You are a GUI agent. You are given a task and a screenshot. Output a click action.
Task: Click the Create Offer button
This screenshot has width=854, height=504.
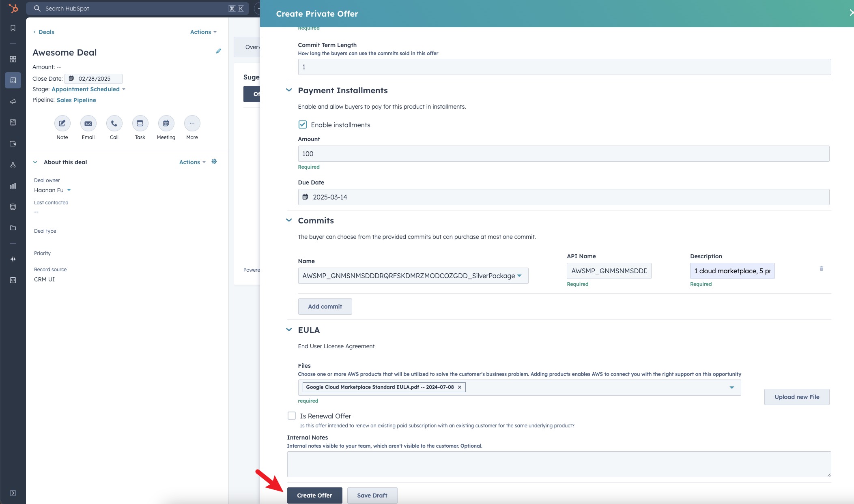[x=314, y=495]
